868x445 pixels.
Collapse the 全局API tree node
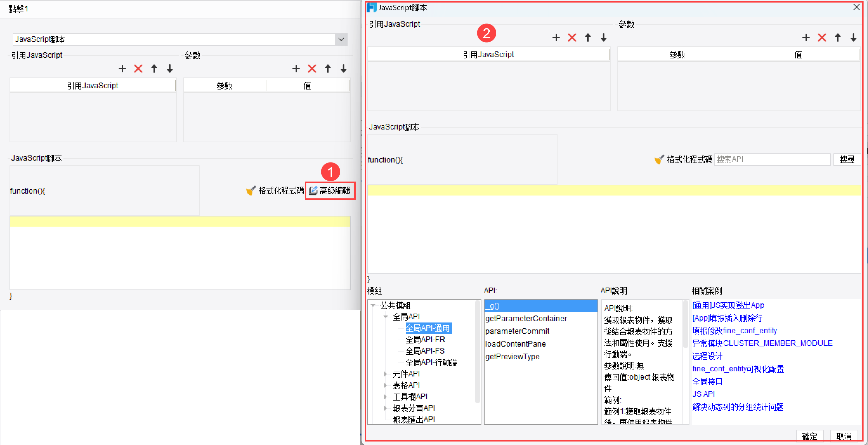click(386, 316)
